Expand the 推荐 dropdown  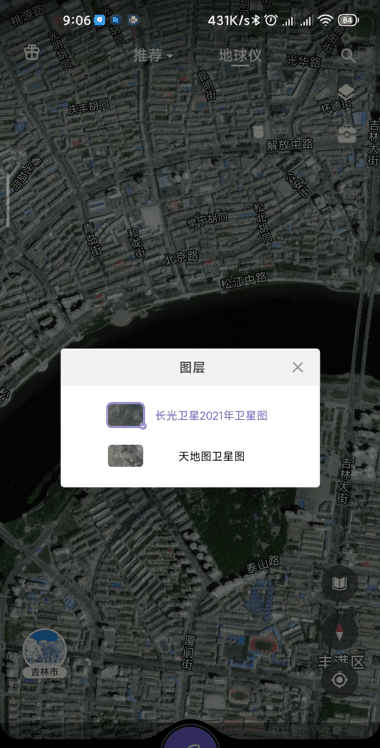[153, 55]
